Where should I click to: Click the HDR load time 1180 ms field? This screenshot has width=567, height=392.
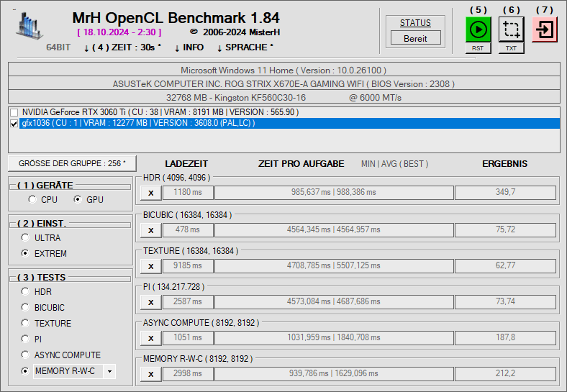pyautogui.click(x=188, y=192)
